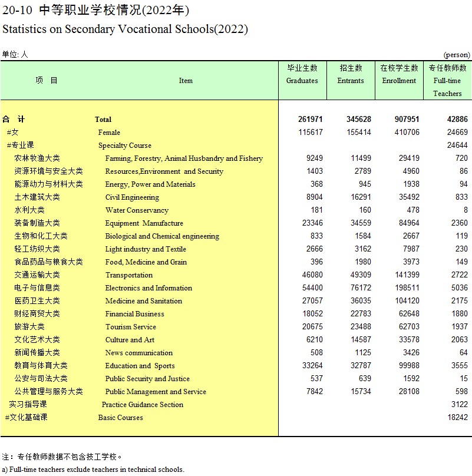
Task: Click the Culture and Art label
Action: [x=130, y=340]
